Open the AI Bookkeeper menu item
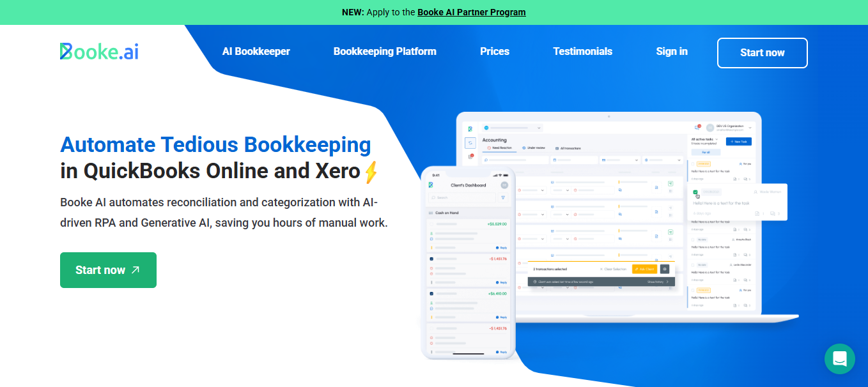Screen dimensions: 868x387 pyautogui.click(x=256, y=52)
